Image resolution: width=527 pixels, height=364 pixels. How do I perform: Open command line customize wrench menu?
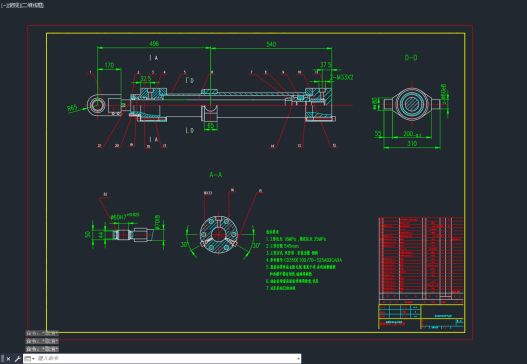(x=17, y=359)
